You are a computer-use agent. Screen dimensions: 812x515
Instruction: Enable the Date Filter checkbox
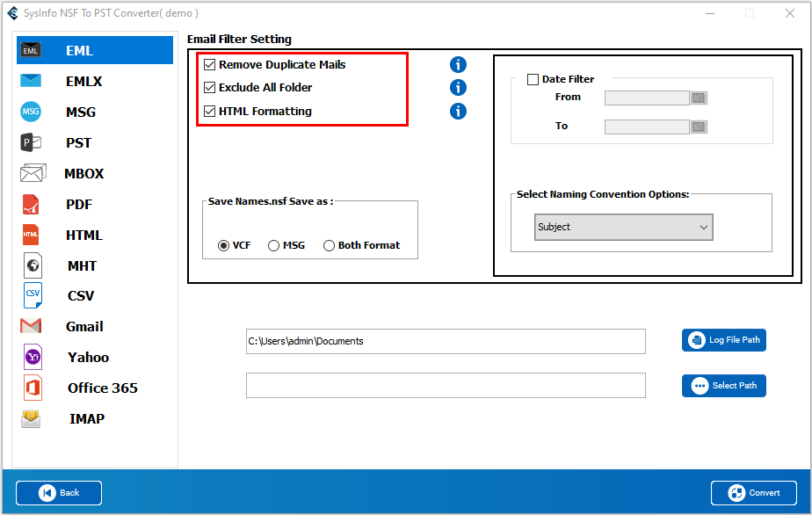[533, 79]
